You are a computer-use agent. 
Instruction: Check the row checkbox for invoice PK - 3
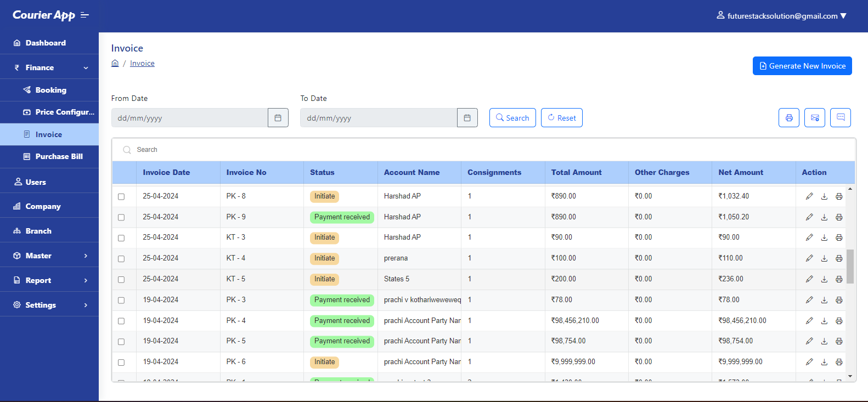click(x=121, y=301)
